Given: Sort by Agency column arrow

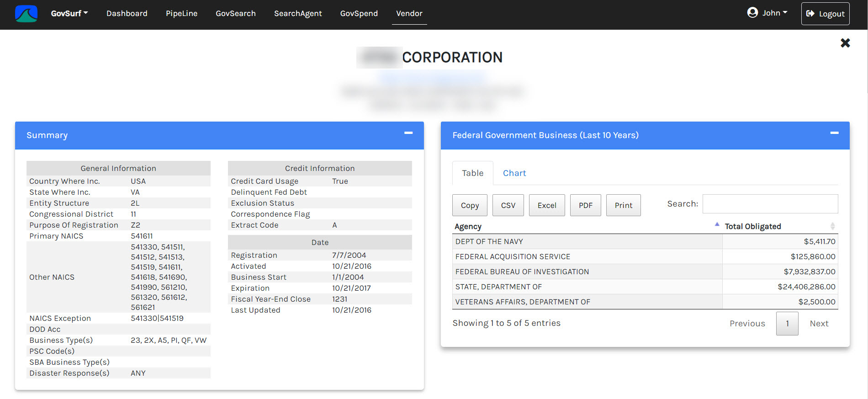Looking at the screenshot, I should tap(717, 224).
